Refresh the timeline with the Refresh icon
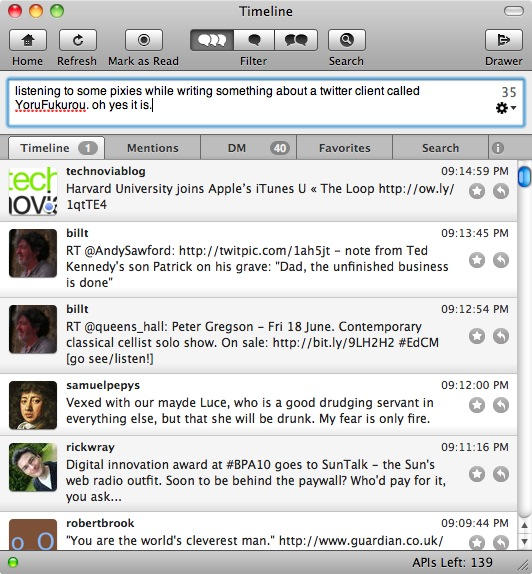This screenshot has height=574, width=532. click(78, 40)
